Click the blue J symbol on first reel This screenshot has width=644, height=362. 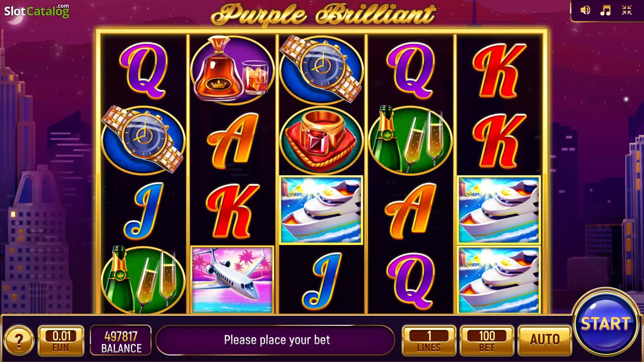[x=144, y=210]
